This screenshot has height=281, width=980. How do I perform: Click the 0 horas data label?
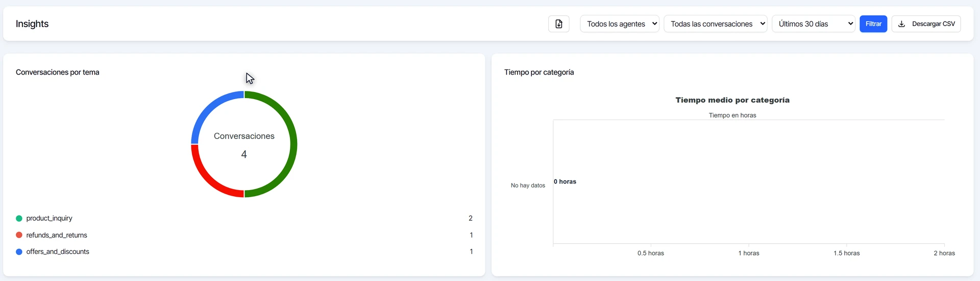click(x=565, y=181)
